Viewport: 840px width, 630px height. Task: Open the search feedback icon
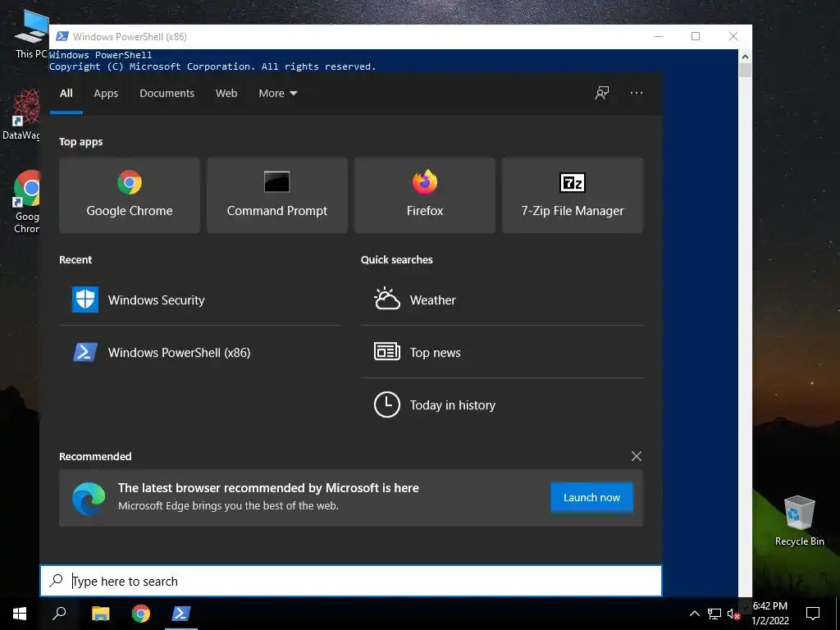602,94
